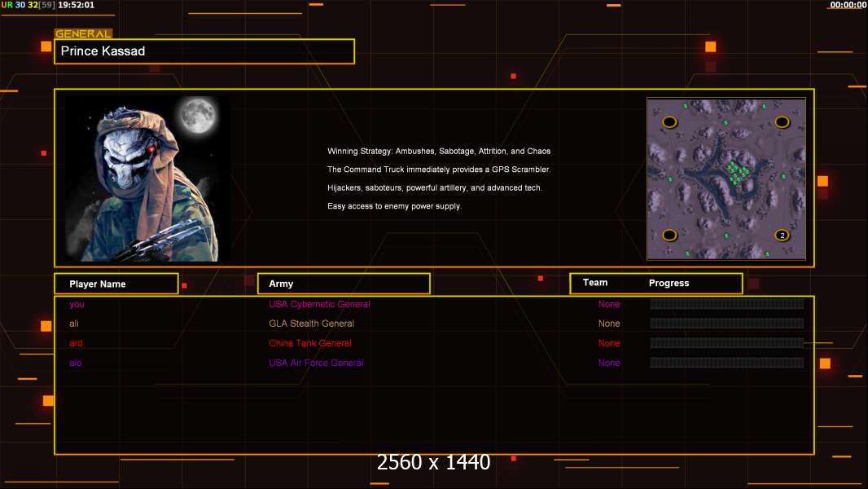Select the top-left start position on the minimap

point(670,121)
